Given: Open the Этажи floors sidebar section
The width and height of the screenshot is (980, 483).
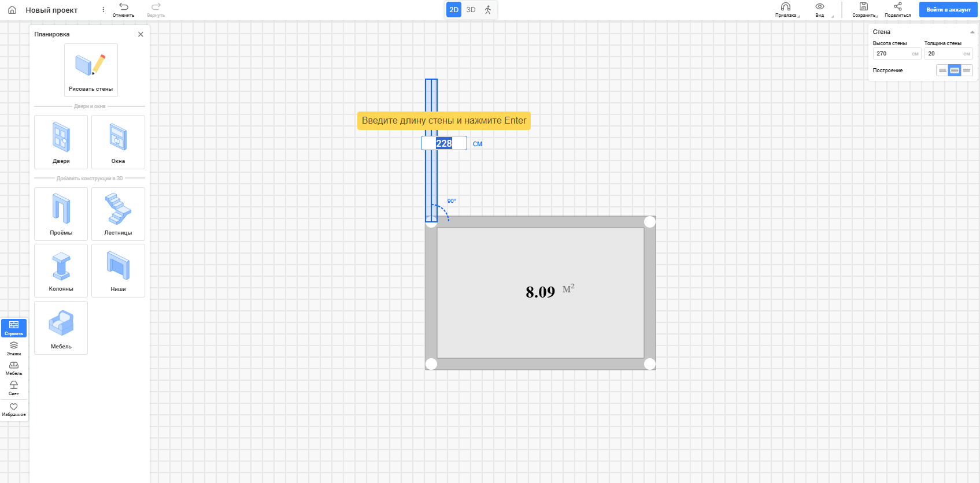Looking at the screenshot, I should (14, 348).
